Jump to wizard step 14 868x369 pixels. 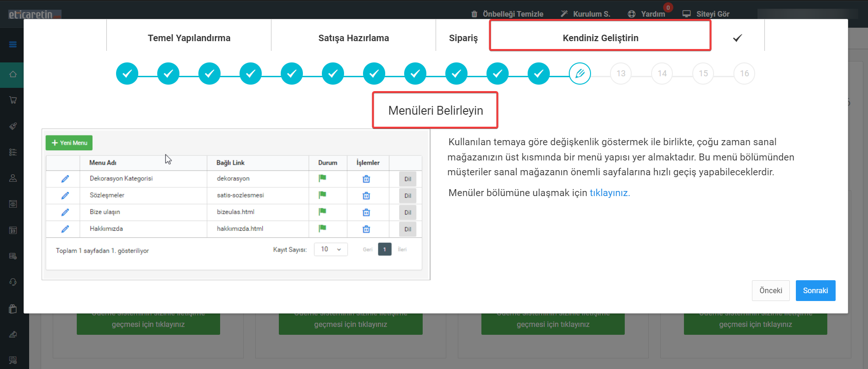click(x=662, y=74)
